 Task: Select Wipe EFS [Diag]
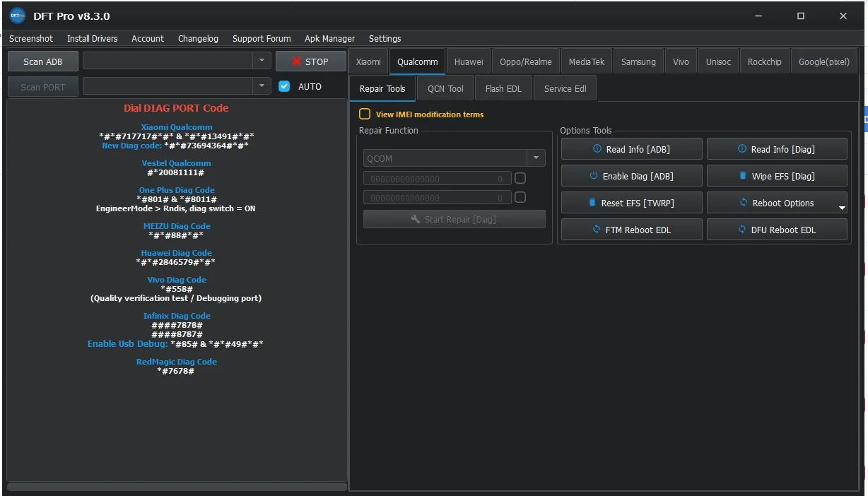pos(777,176)
